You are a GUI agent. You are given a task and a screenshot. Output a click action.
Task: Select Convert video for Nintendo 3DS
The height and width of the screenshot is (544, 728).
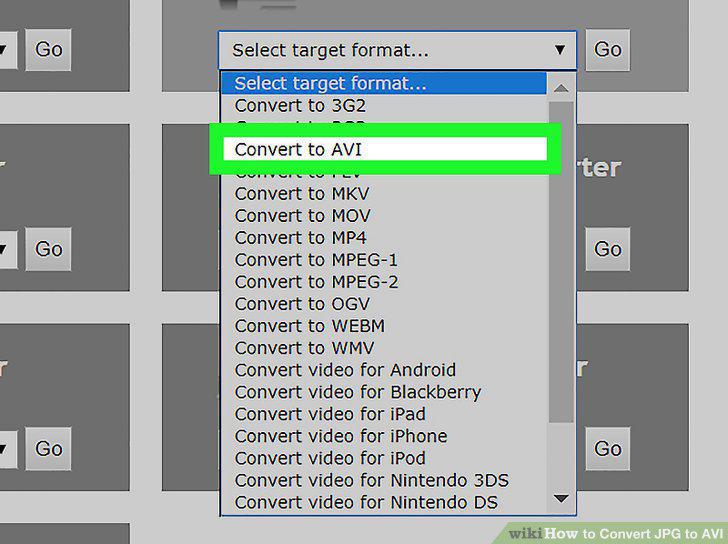[x=385, y=480]
